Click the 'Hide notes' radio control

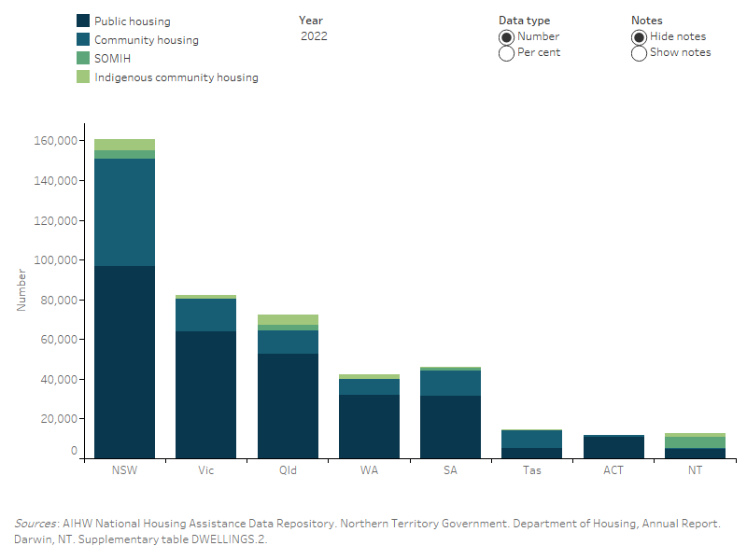pyautogui.click(x=639, y=36)
